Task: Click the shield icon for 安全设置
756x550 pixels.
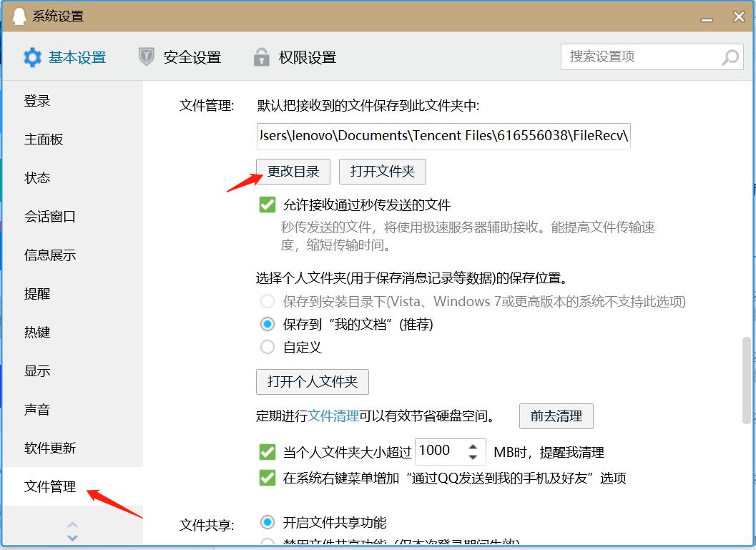Action: (147, 57)
